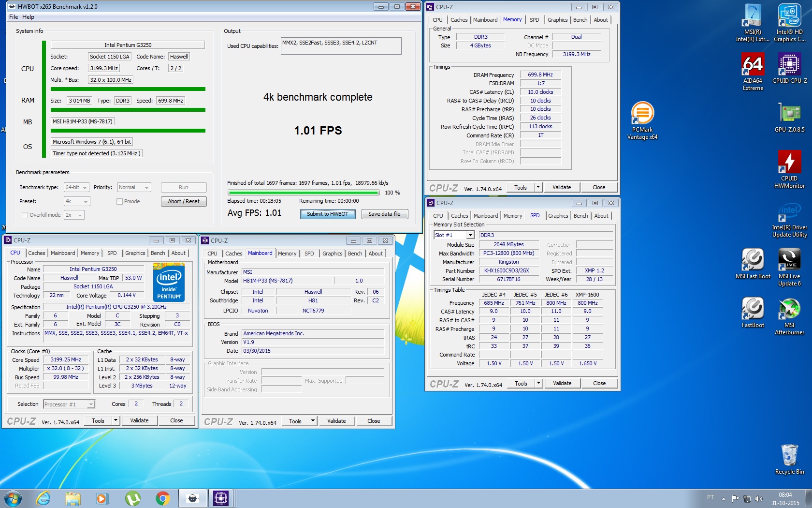The width and height of the screenshot is (812, 508).
Task: Expand Tools arrow in CPU-Z CPU window
Action: click(116, 420)
